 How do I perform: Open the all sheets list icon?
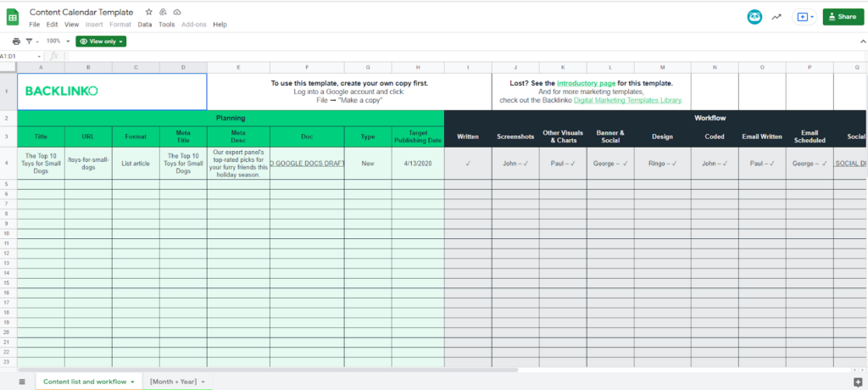tap(22, 382)
